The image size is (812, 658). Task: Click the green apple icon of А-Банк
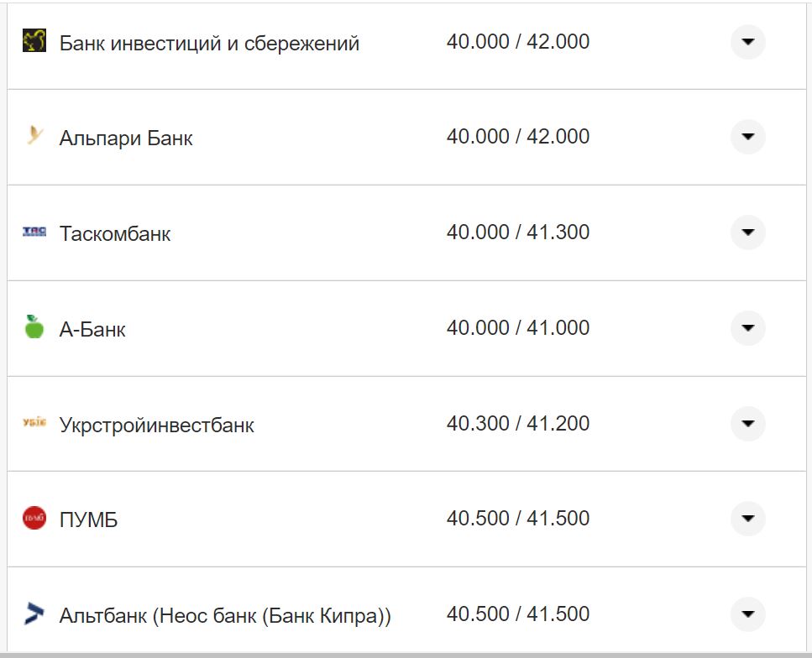coord(32,327)
